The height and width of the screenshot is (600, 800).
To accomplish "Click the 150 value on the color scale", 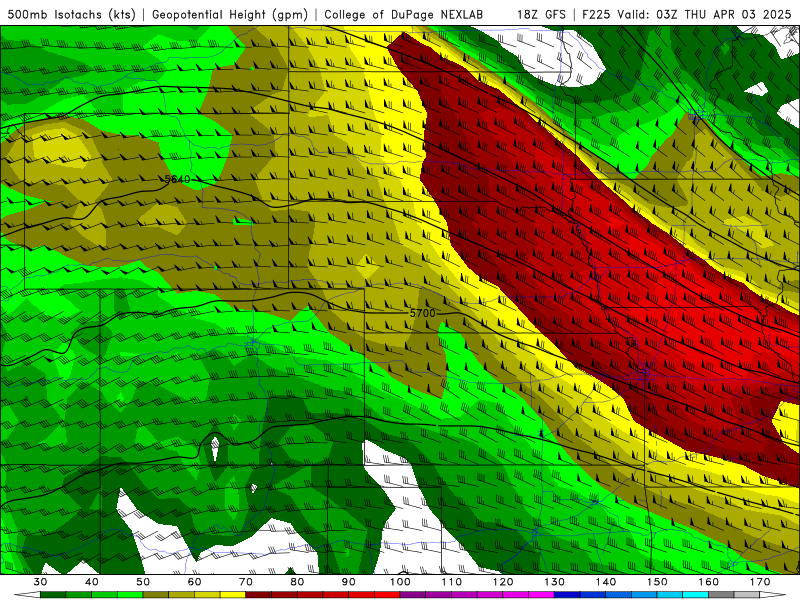I will (657, 582).
